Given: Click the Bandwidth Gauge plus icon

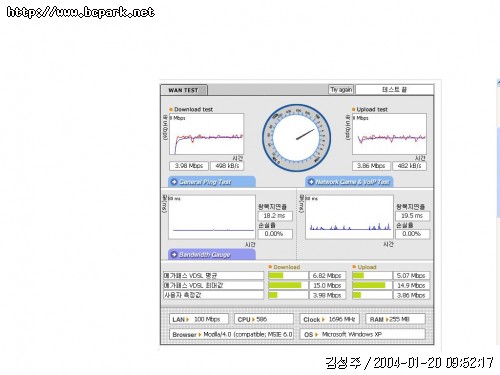Looking at the screenshot, I should 174,255.
